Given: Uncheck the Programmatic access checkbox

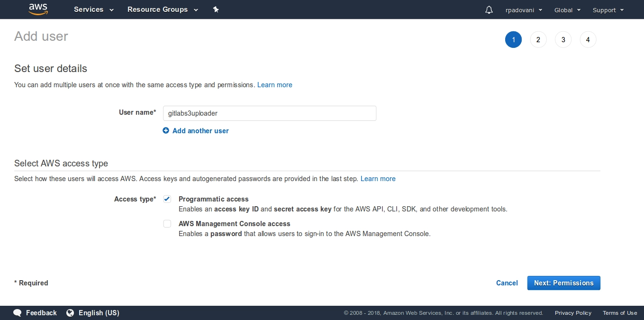Looking at the screenshot, I should click(167, 199).
